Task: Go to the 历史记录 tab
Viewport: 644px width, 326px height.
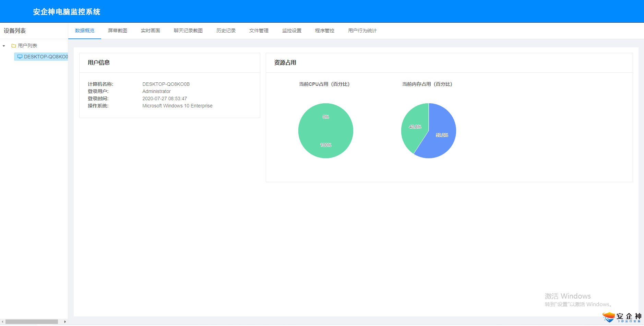Action: [226, 31]
